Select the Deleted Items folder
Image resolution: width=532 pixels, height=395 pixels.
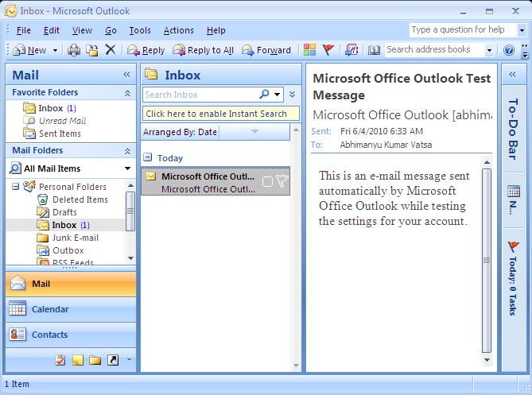coord(72,199)
